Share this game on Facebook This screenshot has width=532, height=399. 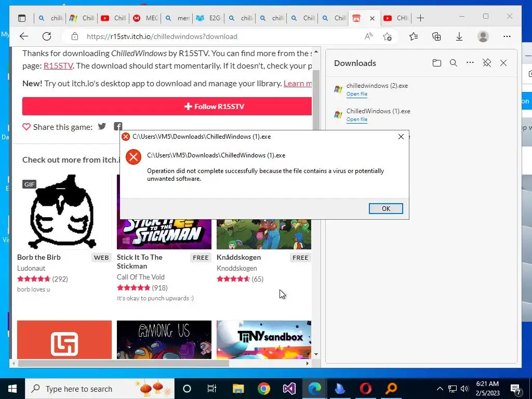[118, 127]
